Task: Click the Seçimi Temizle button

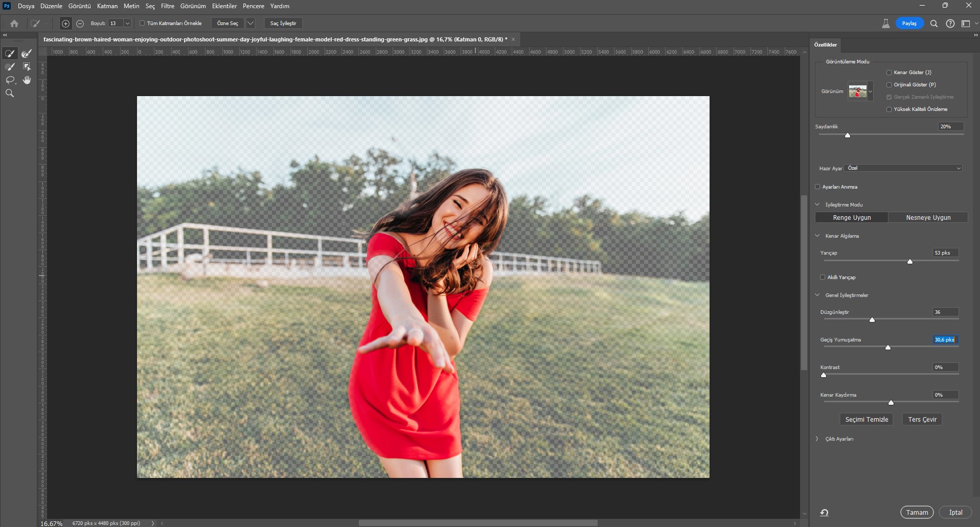Action: pyautogui.click(x=867, y=420)
